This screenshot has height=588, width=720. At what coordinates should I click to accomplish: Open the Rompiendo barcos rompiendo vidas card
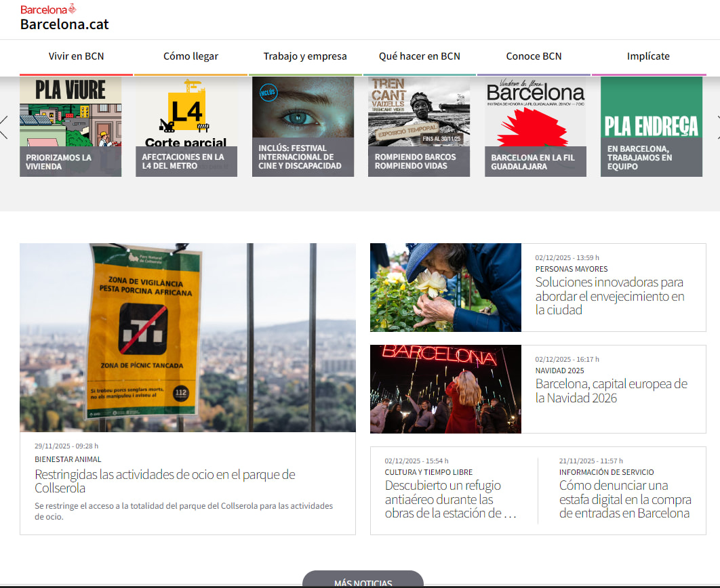click(x=419, y=127)
